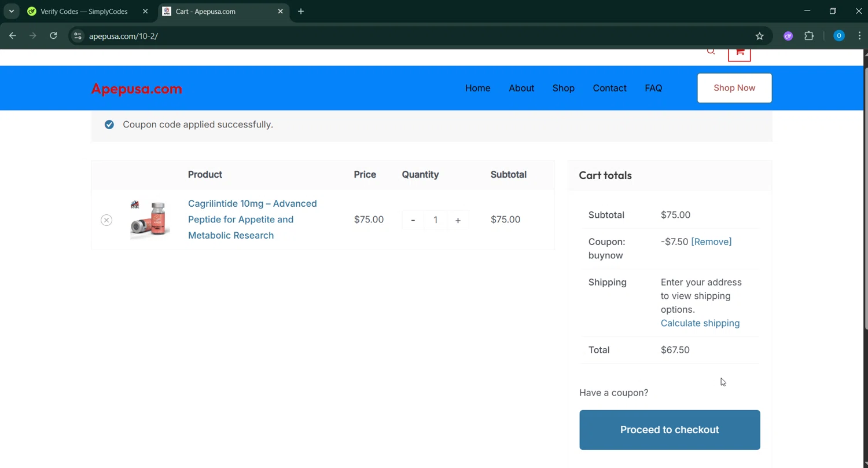868x468 pixels.
Task: Expand the "Have a coupon?" section
Action: tap(613, 393)
